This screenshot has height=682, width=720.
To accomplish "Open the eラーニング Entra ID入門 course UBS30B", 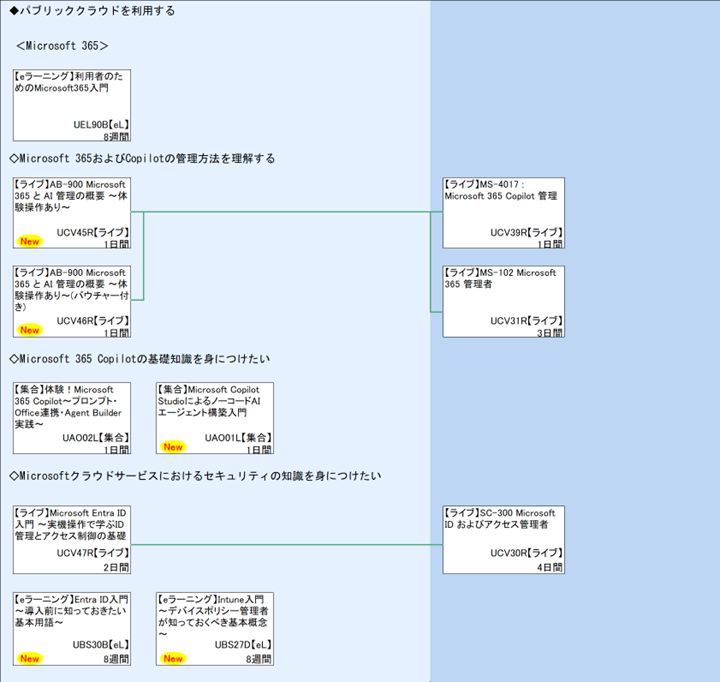I will [x=72, y=629].
